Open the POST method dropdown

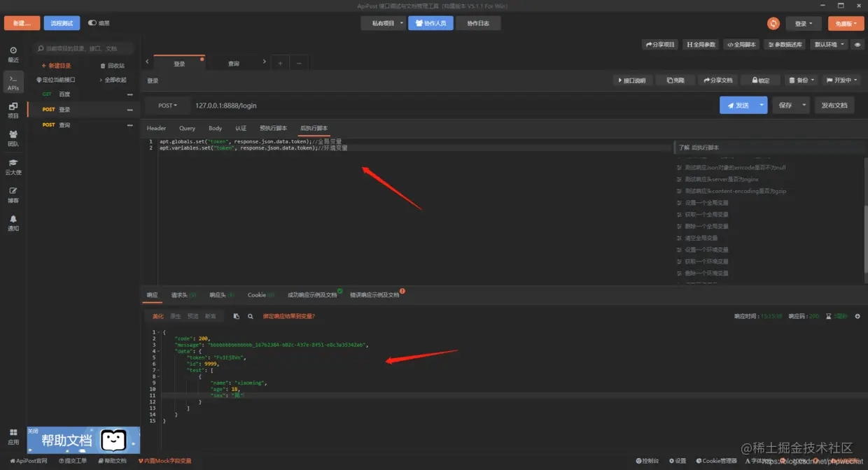[167, 106]
